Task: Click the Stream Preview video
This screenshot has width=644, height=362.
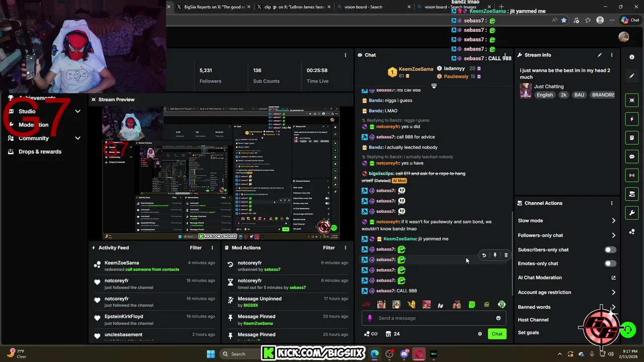Action: (221, 173)
